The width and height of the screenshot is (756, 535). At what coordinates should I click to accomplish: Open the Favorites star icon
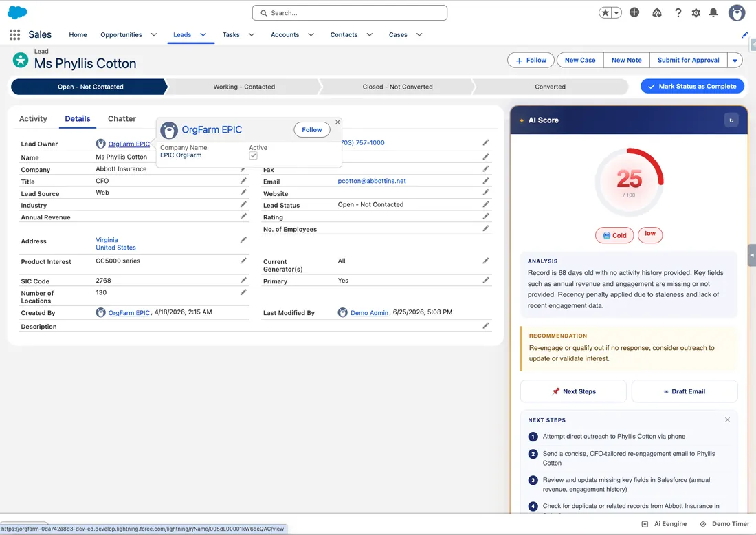pos(605,13)
